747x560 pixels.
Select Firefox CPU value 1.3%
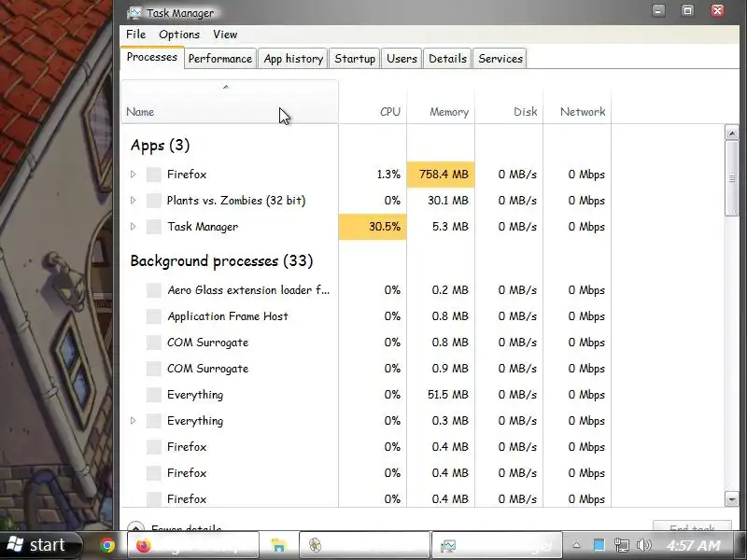[x=373, y=175]
